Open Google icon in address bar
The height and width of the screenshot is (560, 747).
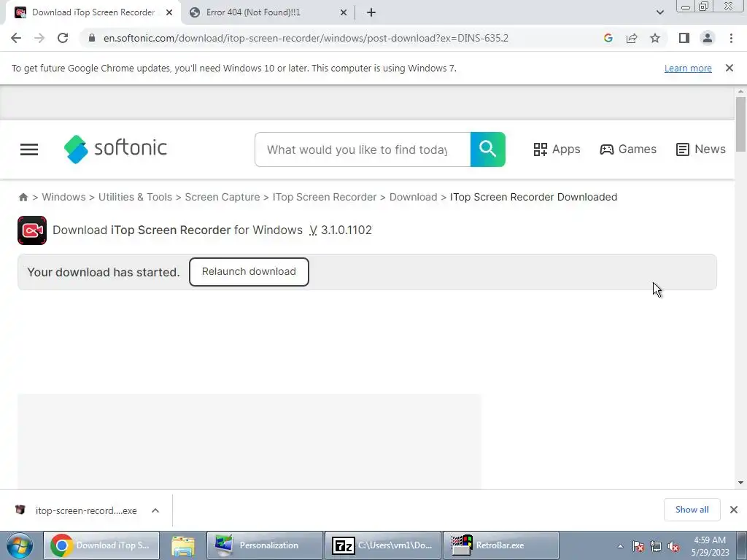pyautogui.click(x=608, y=38)
